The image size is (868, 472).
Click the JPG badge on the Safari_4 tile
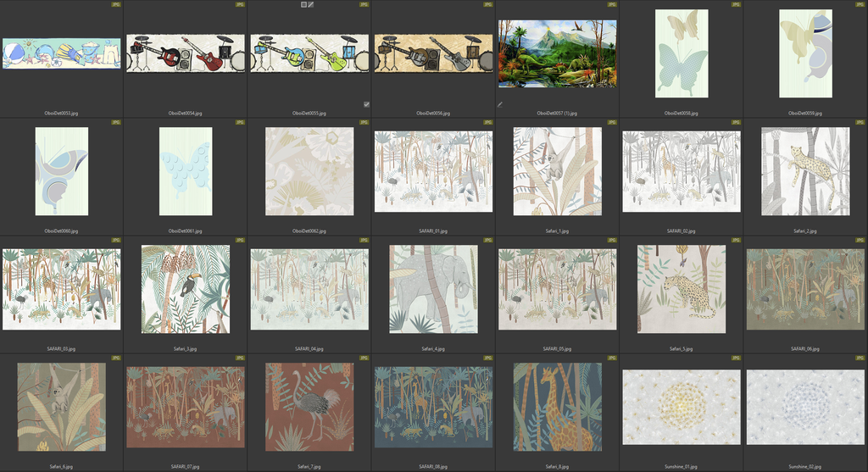(488, 240)
